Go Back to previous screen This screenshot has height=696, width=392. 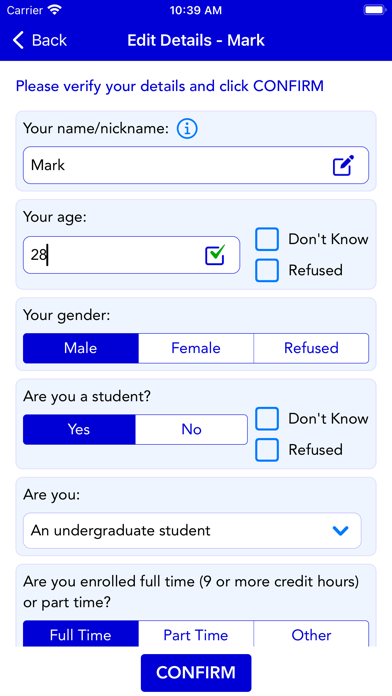40,40
